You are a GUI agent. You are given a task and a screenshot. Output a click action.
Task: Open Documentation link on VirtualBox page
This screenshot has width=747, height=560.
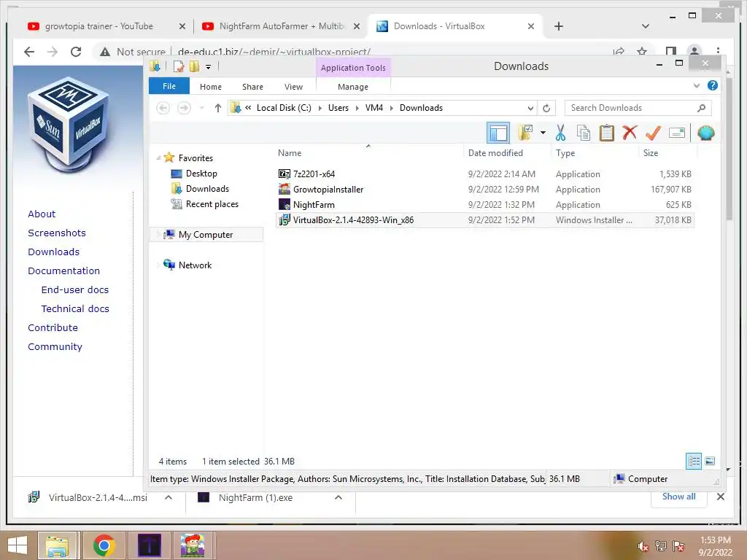(64, 271)
